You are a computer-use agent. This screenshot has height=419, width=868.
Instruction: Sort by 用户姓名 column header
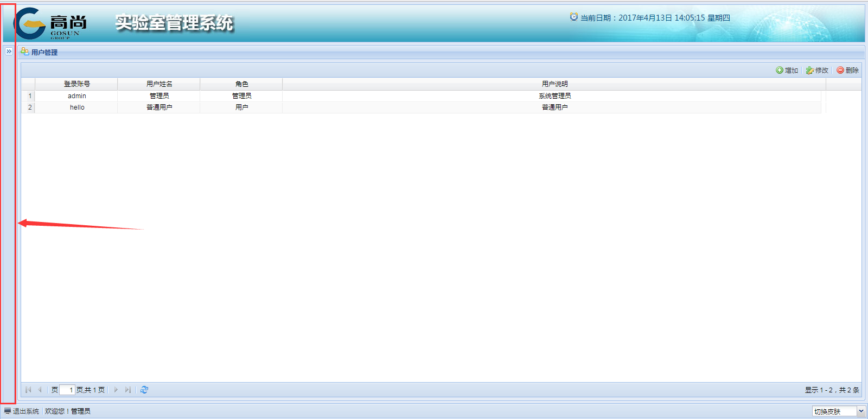pos(159,84)
